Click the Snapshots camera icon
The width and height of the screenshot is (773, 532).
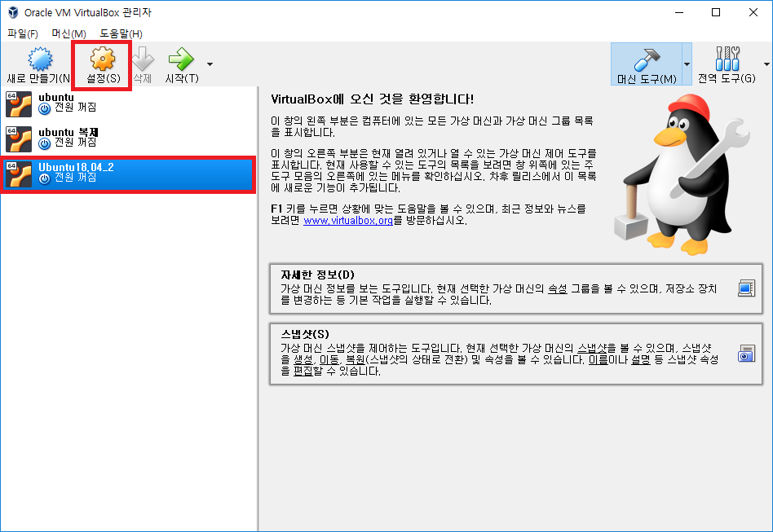pos(746,354)
